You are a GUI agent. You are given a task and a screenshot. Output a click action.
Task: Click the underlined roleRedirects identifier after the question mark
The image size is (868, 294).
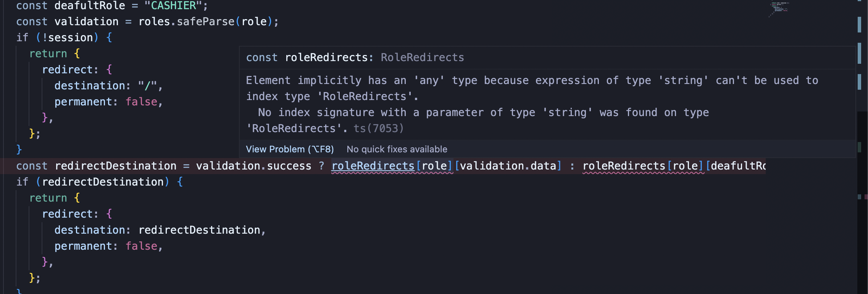point(373,166)
